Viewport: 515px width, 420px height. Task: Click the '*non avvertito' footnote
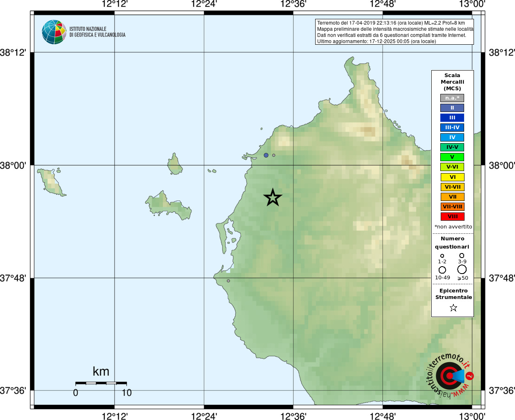tap(453, 227)
